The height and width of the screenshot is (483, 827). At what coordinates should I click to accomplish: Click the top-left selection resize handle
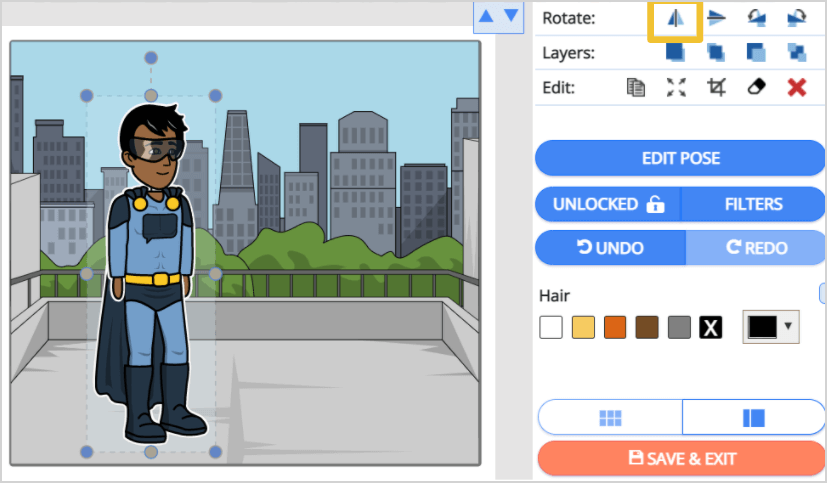86,95
